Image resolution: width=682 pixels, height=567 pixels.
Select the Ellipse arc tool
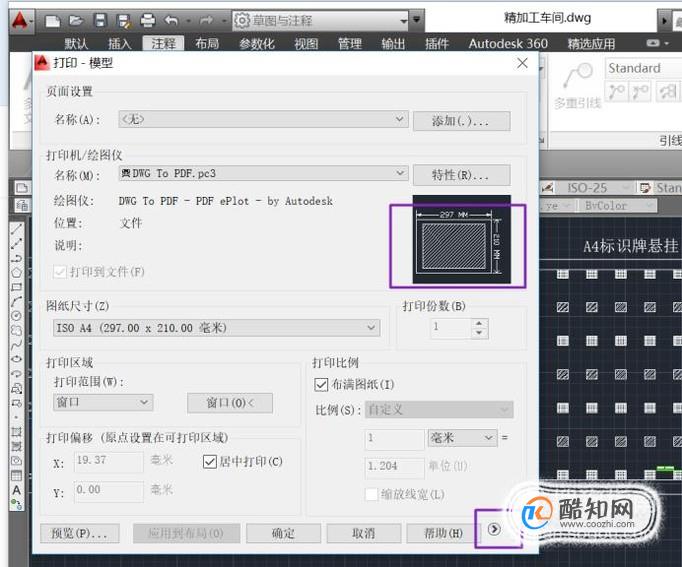(16, 374)
